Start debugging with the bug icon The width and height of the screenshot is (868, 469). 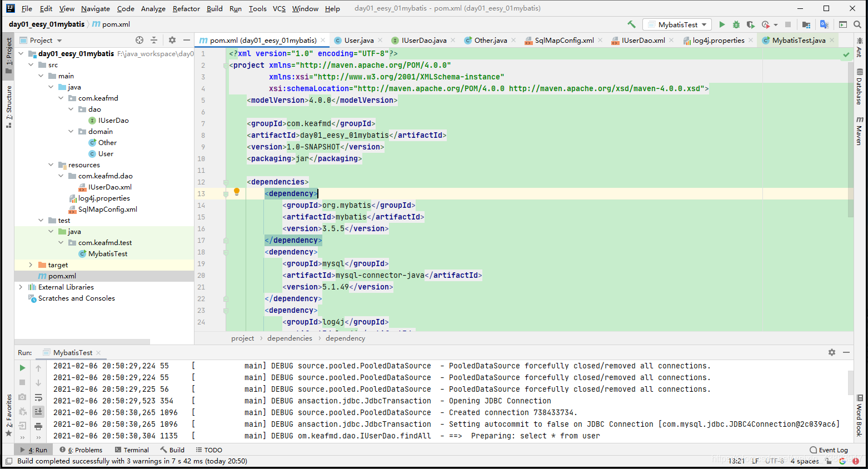pyautogui.click(x=736, y=24)
